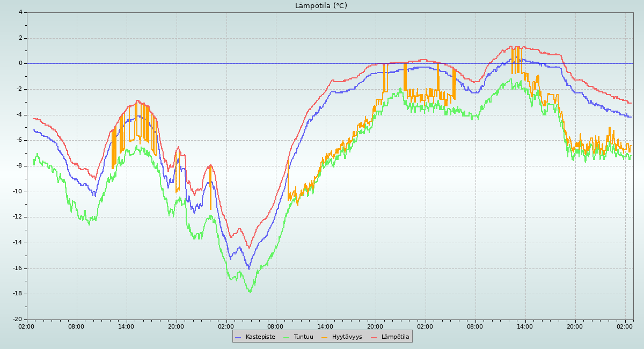Click the red Lämpötila line marker in legend
This screenshot has width=644, height=349.
tap(374, 337)
